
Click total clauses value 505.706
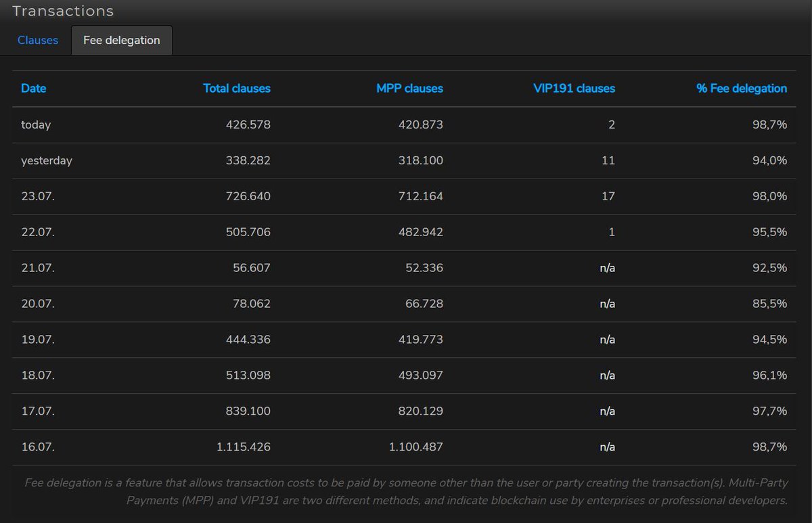pyautogui.click(x=248, y=232)
